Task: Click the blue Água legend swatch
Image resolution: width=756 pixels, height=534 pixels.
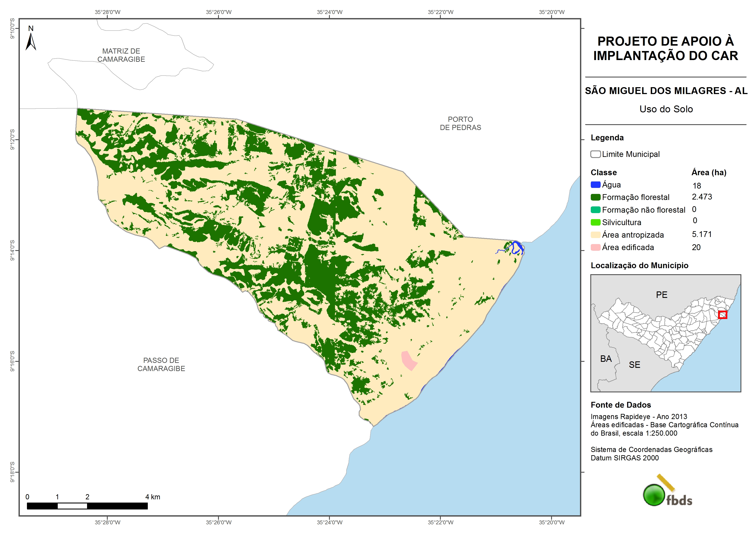Action: click(595, 185)
